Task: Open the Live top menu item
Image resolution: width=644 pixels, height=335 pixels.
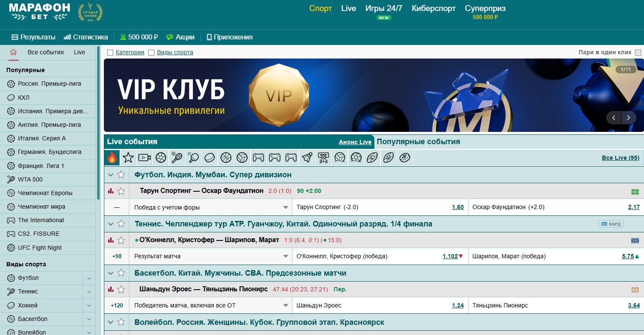Action: 348,8
